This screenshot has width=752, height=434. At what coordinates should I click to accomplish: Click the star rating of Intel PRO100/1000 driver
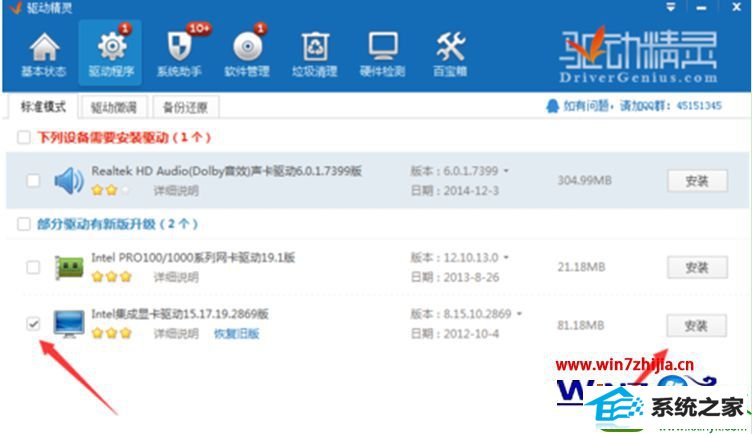point(111,277)
